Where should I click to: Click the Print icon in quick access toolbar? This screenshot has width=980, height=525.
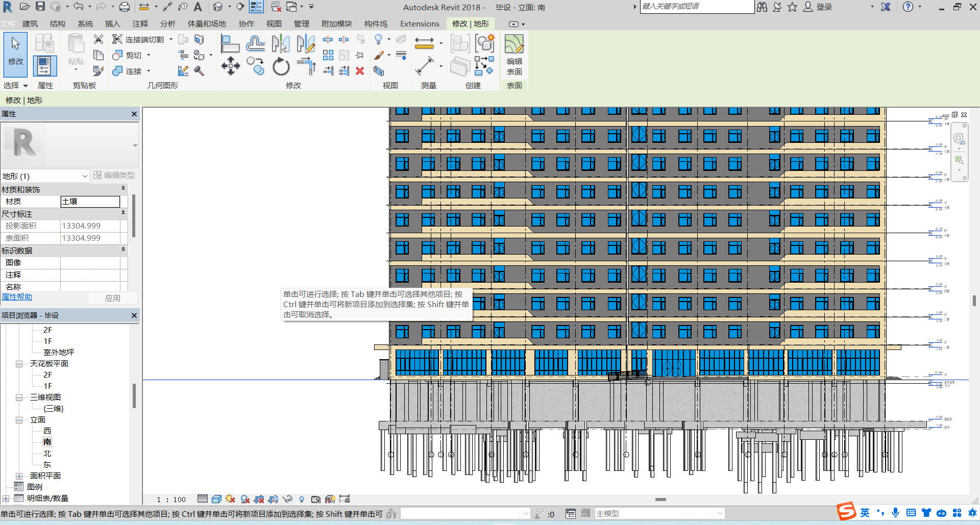coord(125,7)
